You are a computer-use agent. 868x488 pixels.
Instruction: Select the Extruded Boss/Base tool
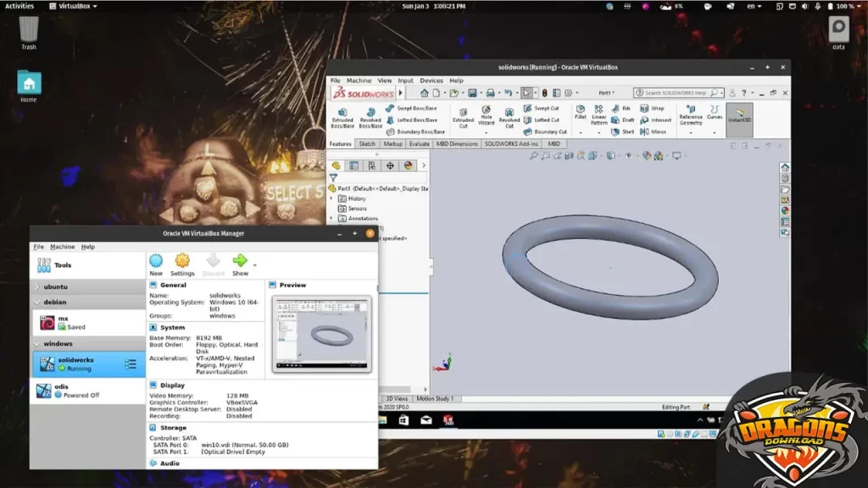(x=342, y=118)
